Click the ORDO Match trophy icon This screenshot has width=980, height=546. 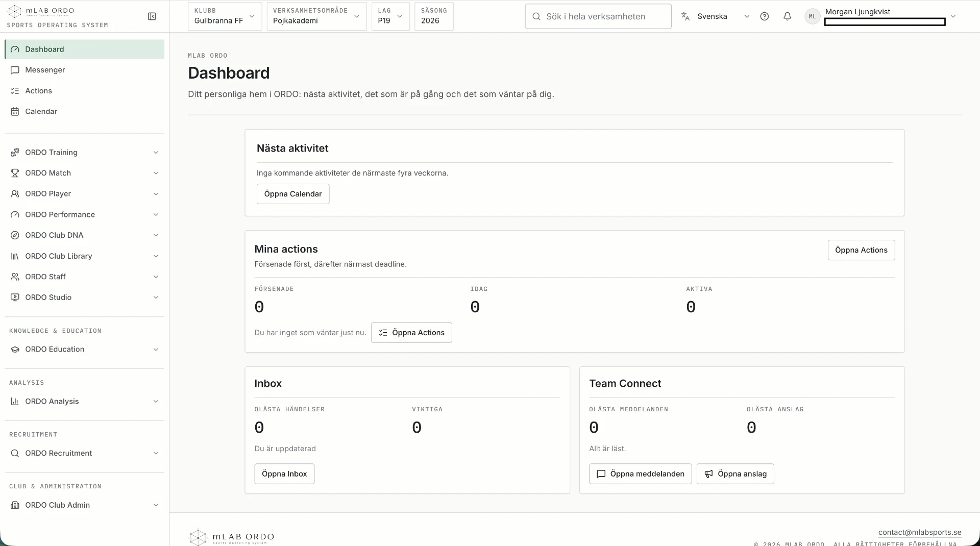pos(15,173)
